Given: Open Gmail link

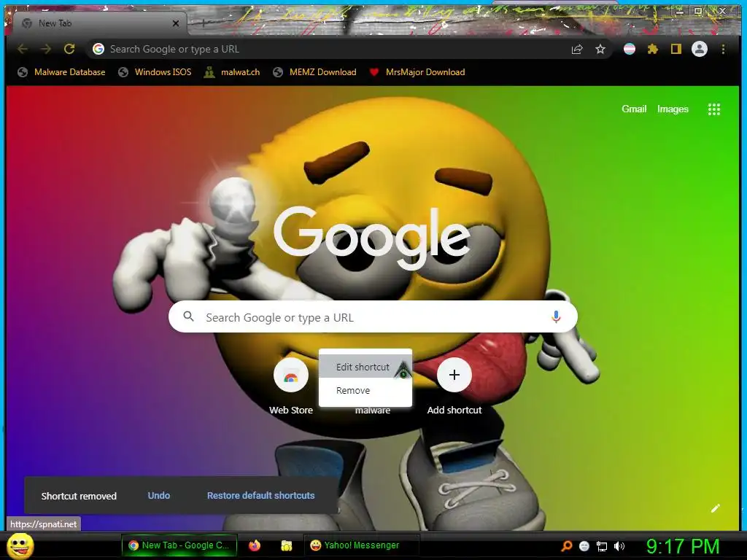Looking at the screenshot, I should tap(634, 109).
